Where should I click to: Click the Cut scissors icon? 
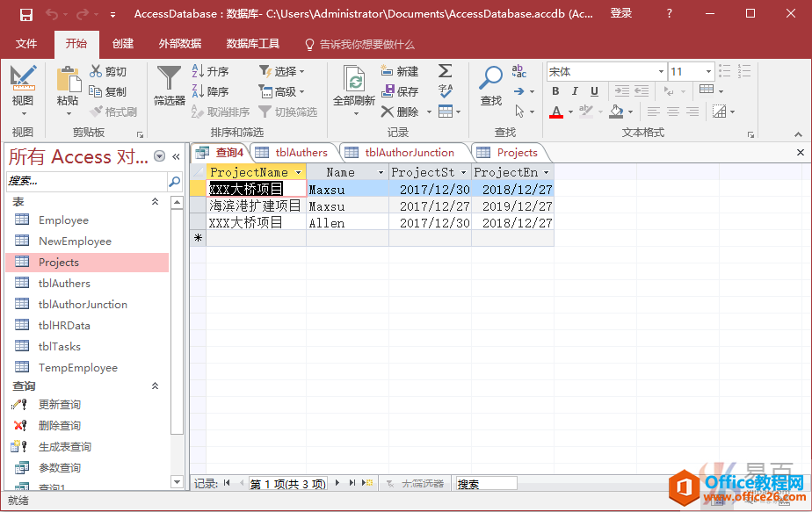coord(97,71)
